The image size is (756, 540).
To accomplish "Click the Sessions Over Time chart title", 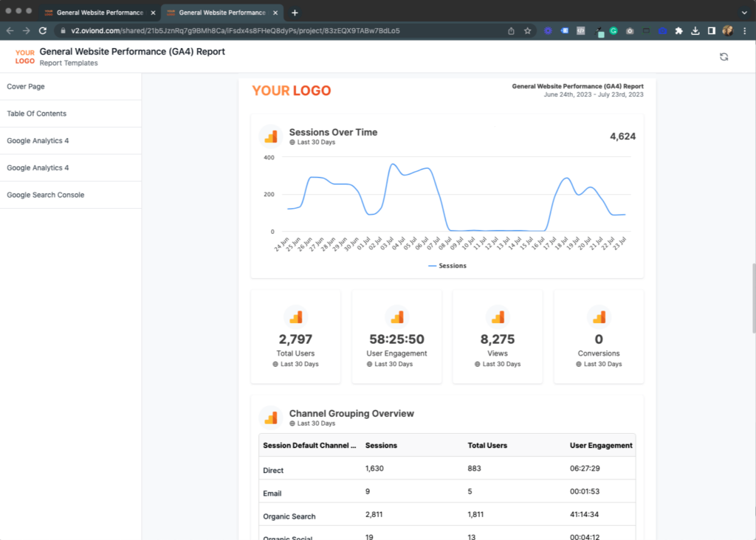I will pyautogui.click(x=333, y=133).
